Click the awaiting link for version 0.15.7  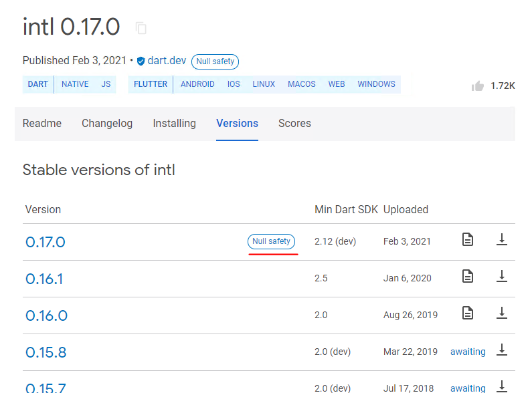point(468,388)
